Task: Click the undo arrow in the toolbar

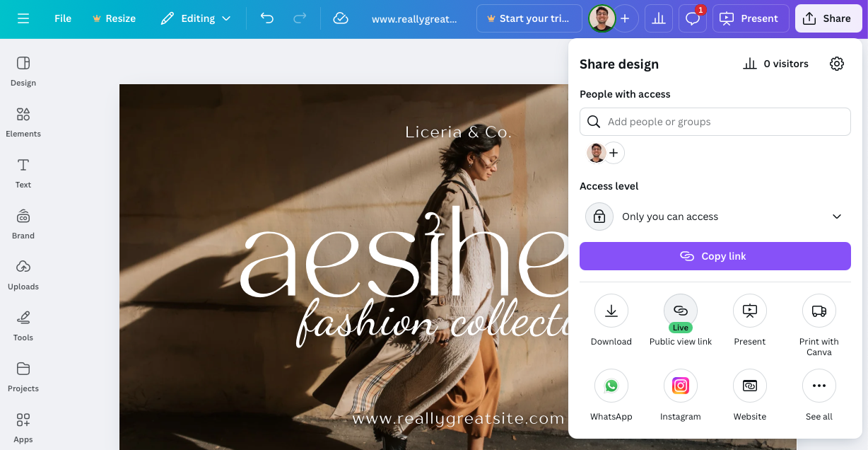Action: click(266, 18)
